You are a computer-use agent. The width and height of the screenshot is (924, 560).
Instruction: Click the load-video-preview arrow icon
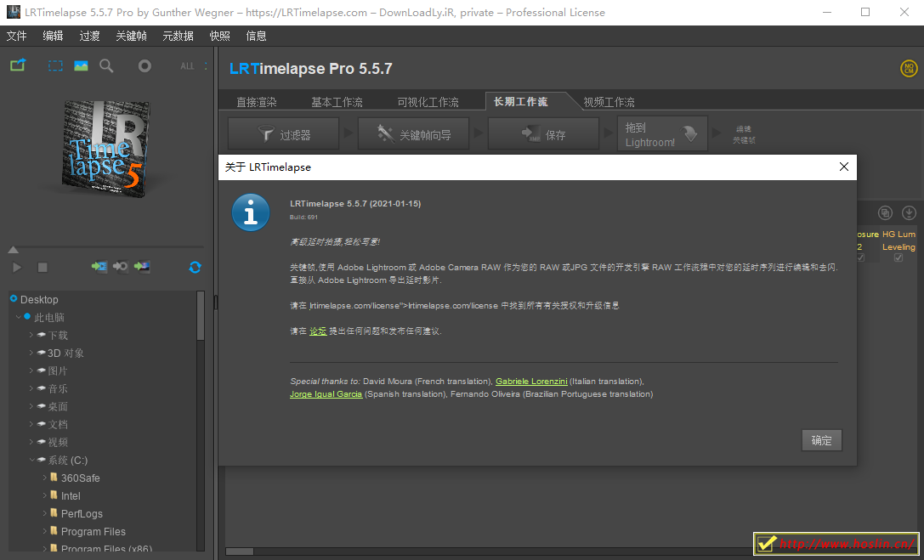99,267
